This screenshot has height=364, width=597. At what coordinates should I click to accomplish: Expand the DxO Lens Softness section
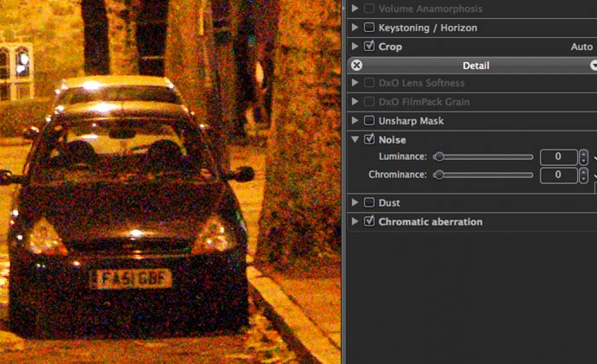355,82
